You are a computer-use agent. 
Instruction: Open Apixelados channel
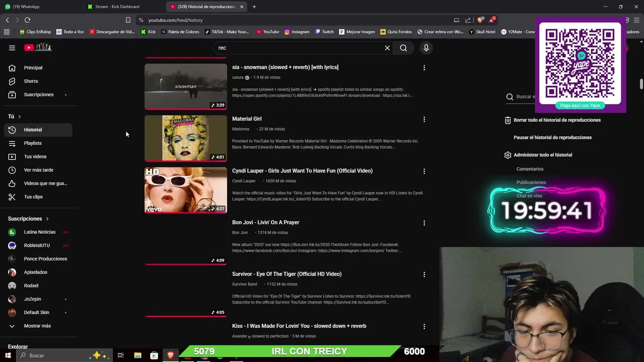click(x=39, y=272)
